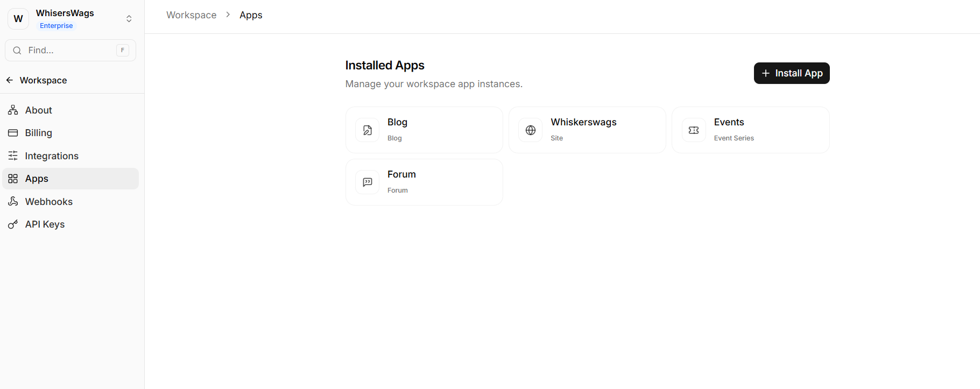Open the Events app title

point(729,122)
